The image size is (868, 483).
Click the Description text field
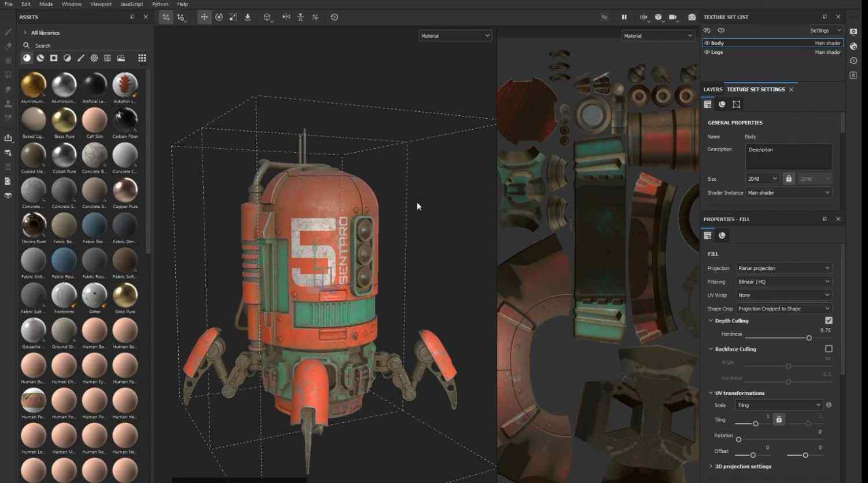(x=789, y=157)
